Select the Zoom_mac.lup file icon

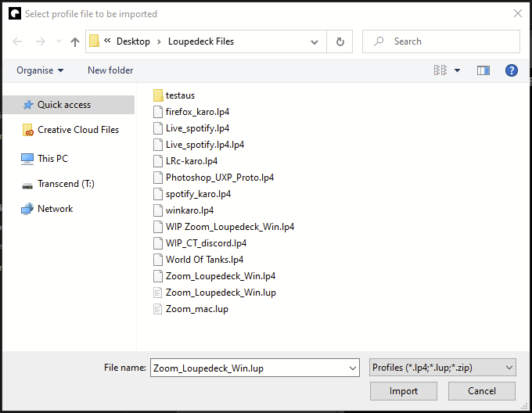pyautogui.click(x=158, y=309)
